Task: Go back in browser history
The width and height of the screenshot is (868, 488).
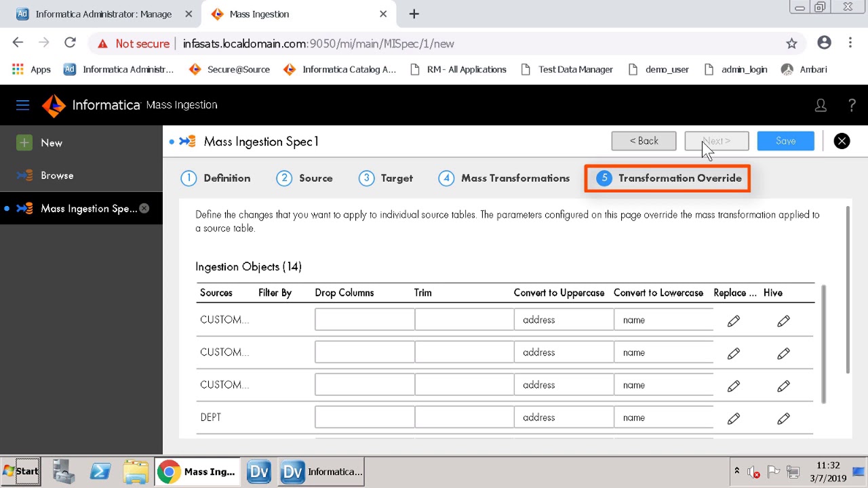Action: 18,43
